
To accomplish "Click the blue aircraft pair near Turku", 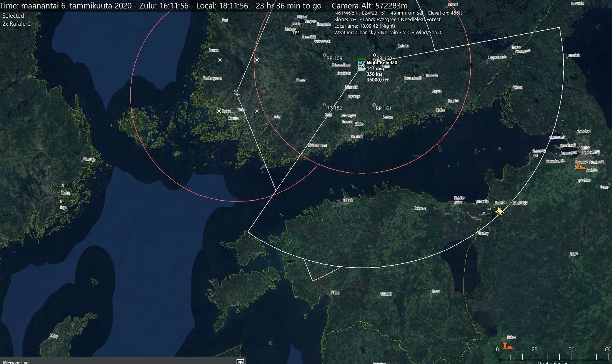I will click(236, 93).
